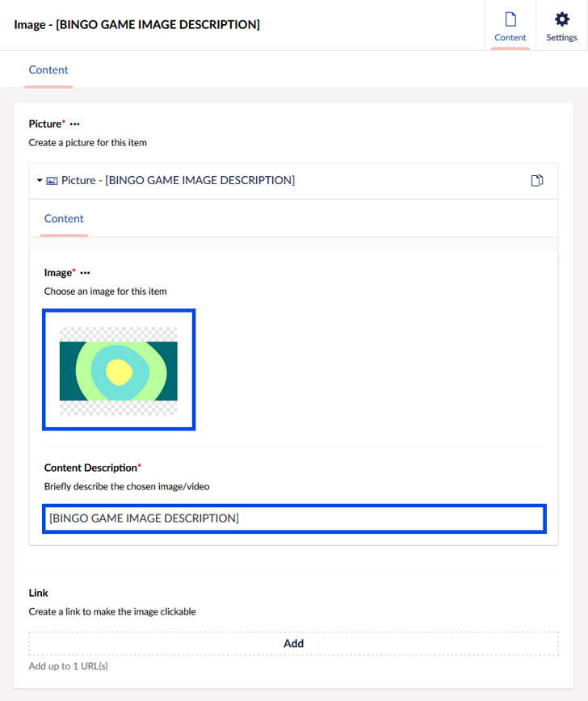Click the 'Create a picture for this item' text

point(88,143)
